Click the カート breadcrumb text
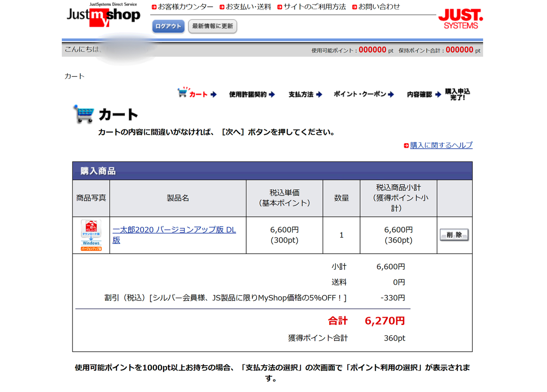This screenshot has width=547, height=392. [x=75, y=76]
